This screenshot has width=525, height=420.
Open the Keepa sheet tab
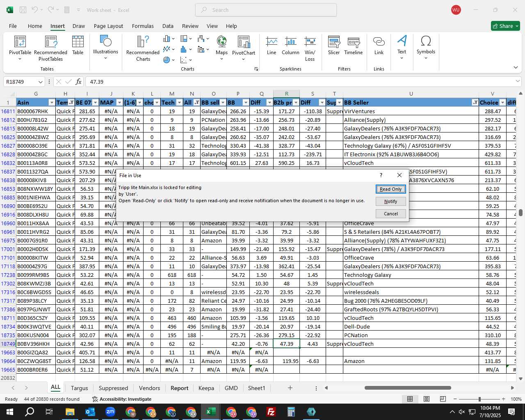tap(206, 388)
